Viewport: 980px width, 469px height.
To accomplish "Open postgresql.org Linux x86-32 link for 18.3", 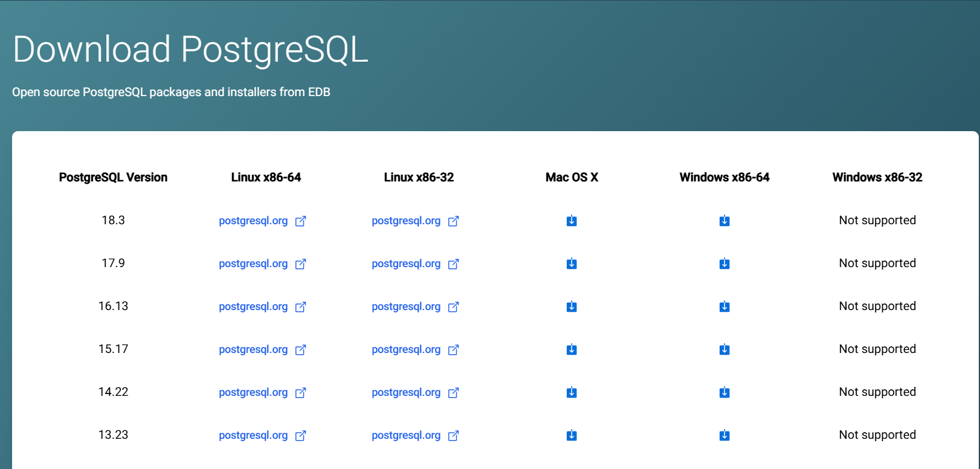I will [415, 221].
